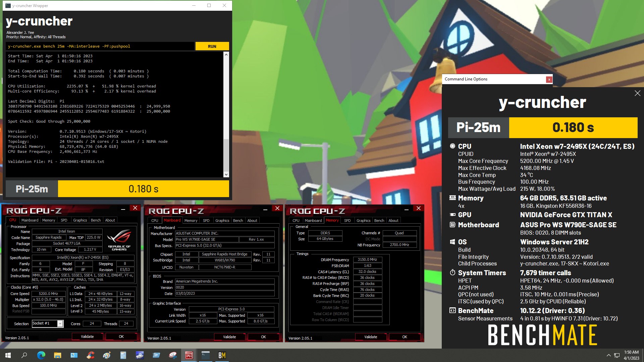
Task: Open the About tab in left CPU-Z window
Action: coord(110,220)
